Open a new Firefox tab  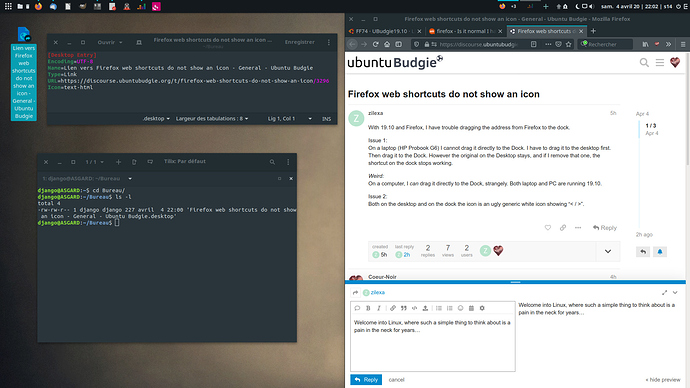(x=593, y=31)
